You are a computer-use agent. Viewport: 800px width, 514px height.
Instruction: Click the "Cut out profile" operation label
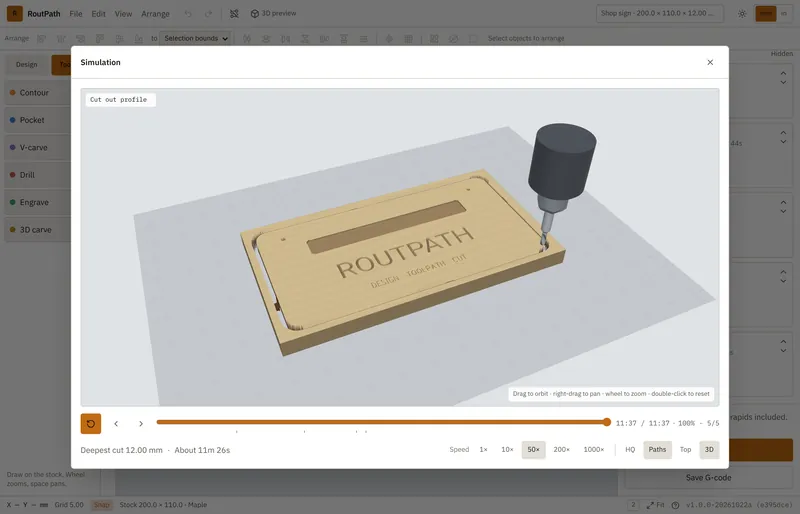pyautogui.click(x=118, y=100)
